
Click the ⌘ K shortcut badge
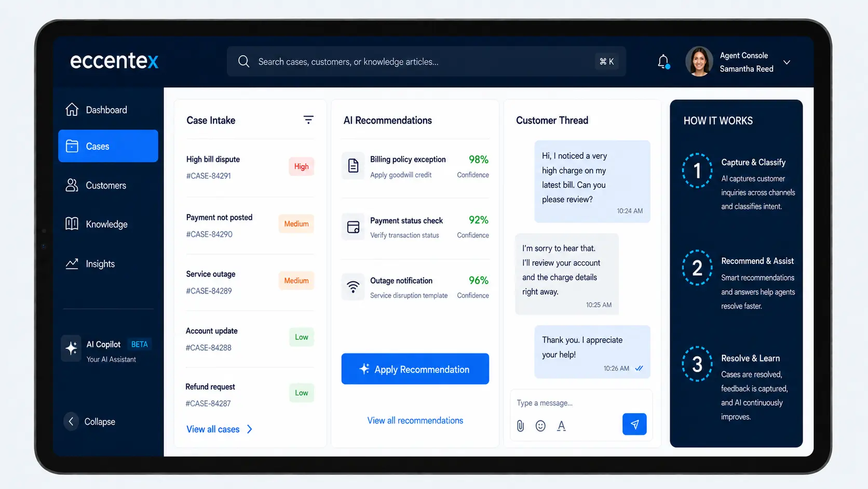606,61
